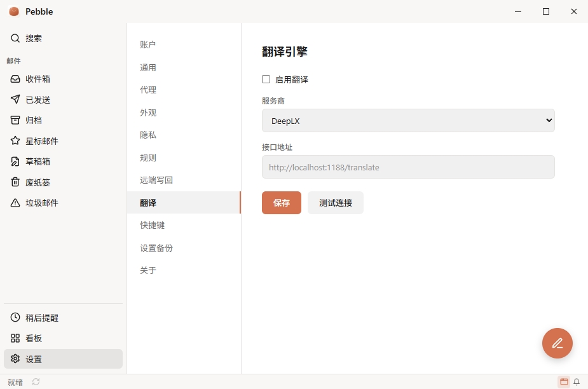Image resolution: width=588 pixels, height=389 pixels.
Task: Click the 服务商 field label
Action: pos(273,101)
